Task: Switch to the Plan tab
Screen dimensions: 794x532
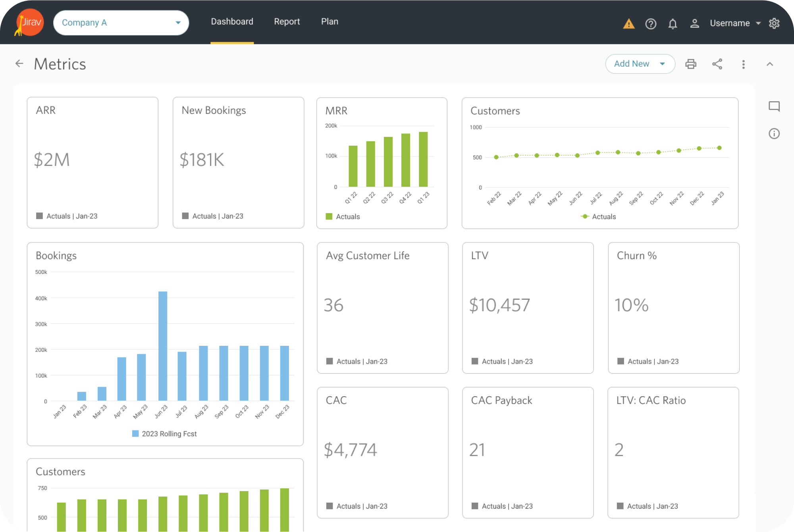Action: coord(330,22)
